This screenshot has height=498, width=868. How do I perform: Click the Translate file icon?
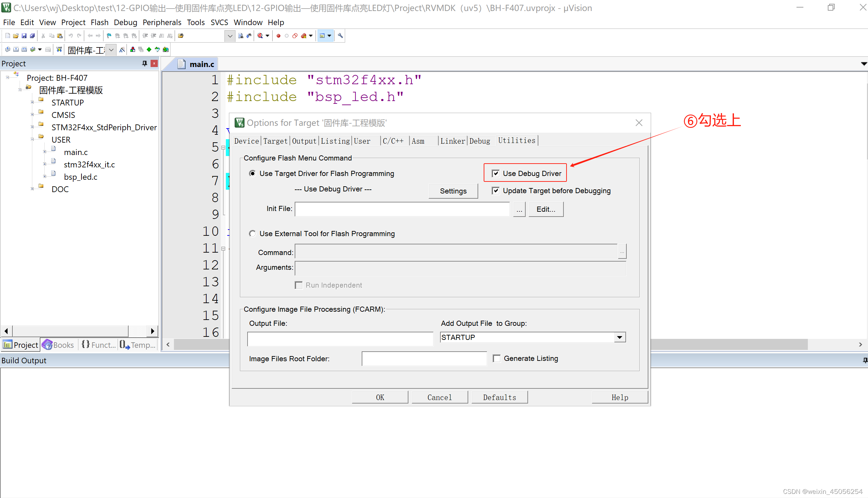coord(8,49)
